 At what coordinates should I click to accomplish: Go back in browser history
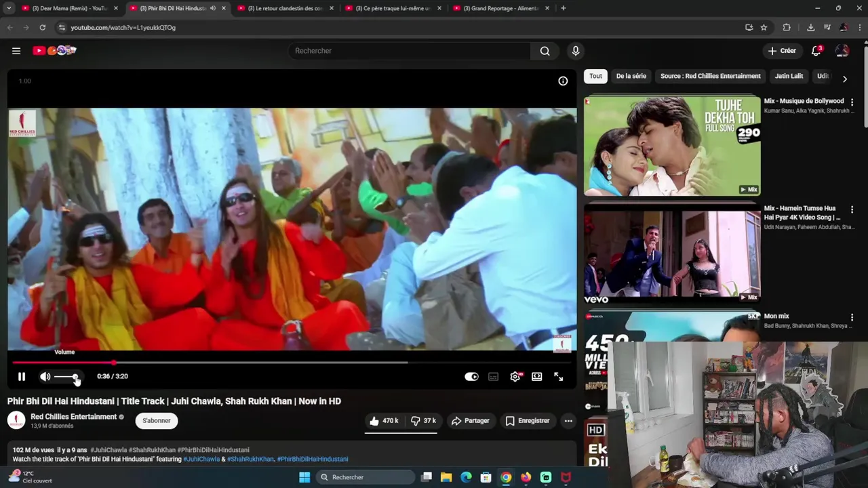click(x=9, y=28)
